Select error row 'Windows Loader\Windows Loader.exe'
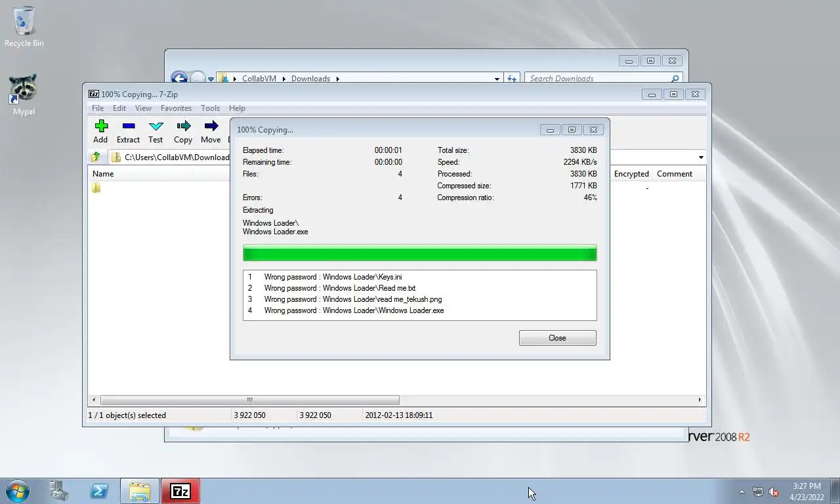 point(419,310)
